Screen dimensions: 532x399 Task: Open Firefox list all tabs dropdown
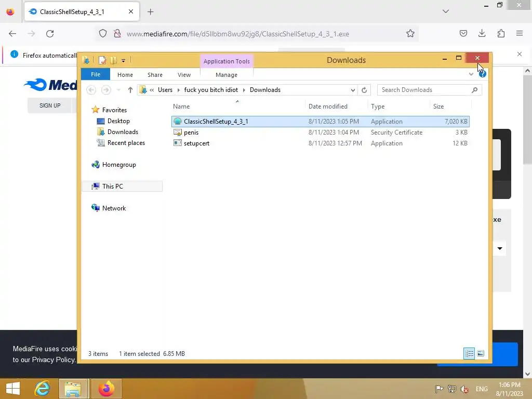coord(446,11)
